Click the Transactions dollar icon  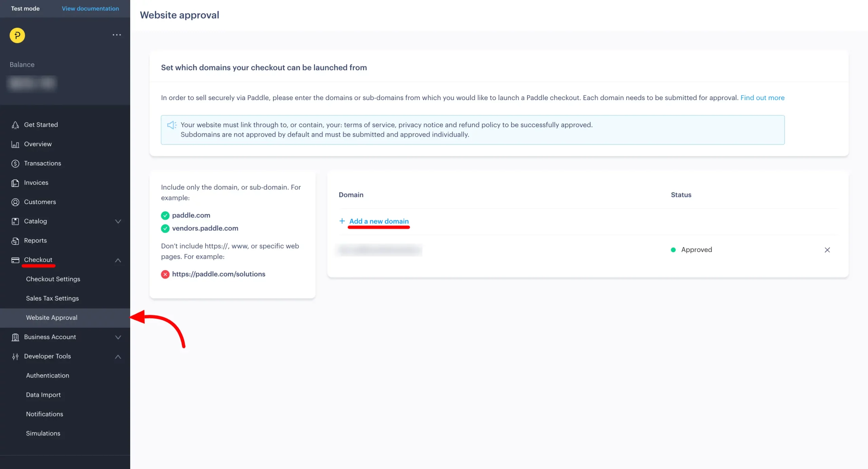point(15,163)
